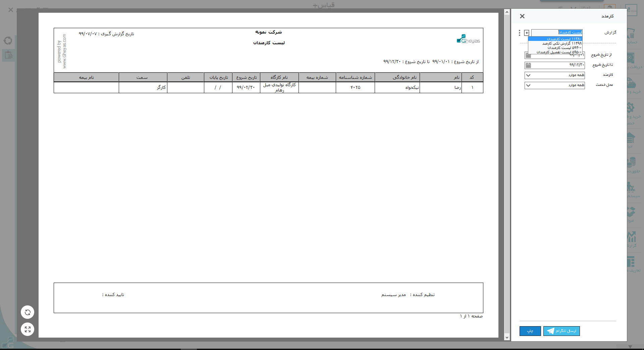This screenshot has width=644, height=350.
Task: Click the کارگر position cell
Action: [143, 87]
